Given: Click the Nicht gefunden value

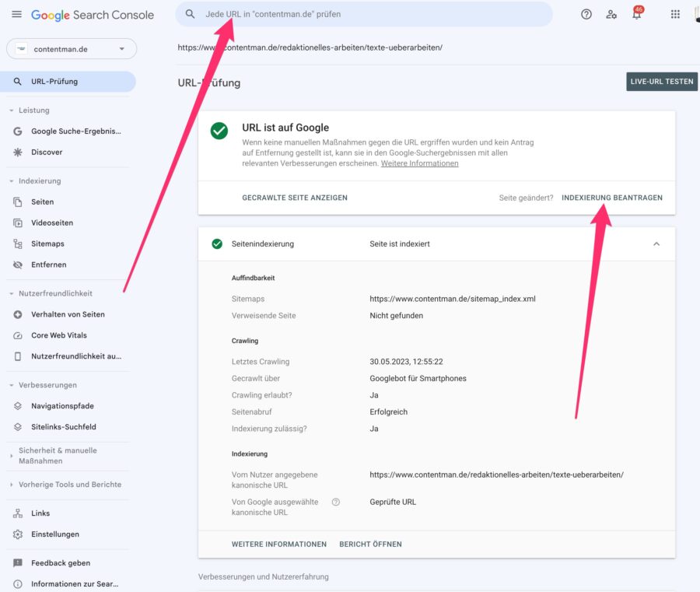Looking at the screenshot, I should coord(397,316).
